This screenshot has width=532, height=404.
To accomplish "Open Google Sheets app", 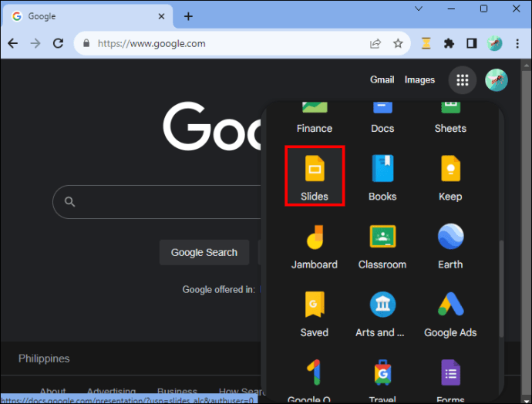I will (x=450, y=118).
